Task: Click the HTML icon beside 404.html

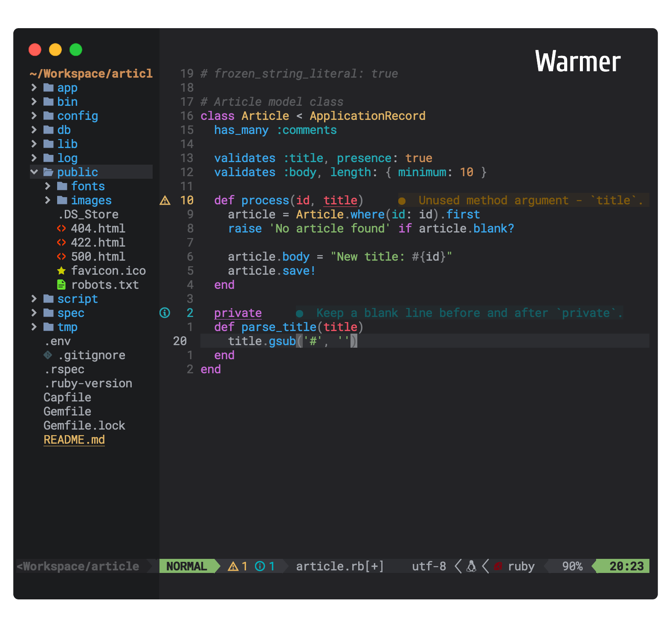Action: click(x=61, y=228)
